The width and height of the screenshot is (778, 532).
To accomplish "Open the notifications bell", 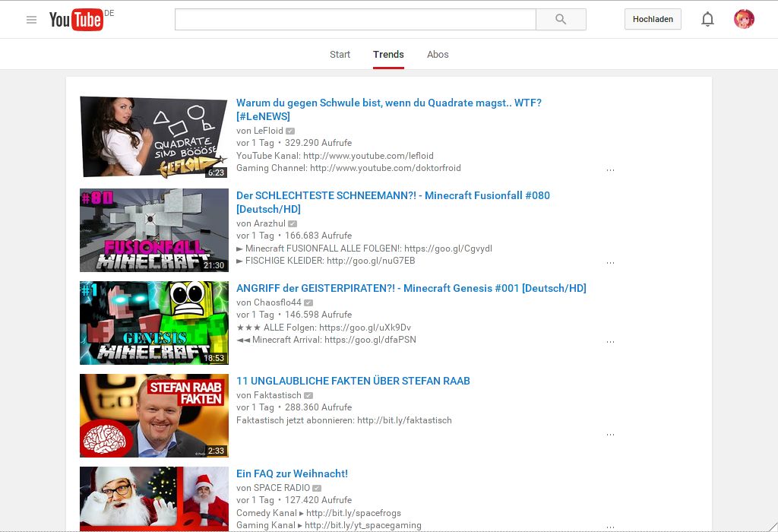I will click(707, 19).
